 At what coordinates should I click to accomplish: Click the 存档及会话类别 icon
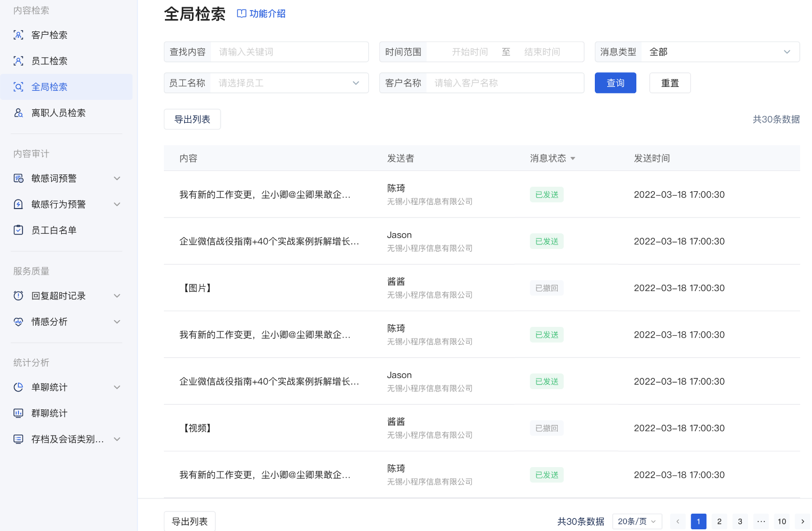tap(19, 439)
